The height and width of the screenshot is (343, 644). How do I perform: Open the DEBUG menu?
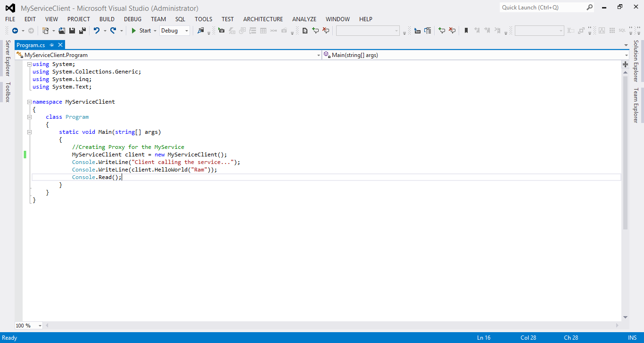click(132, 19)
